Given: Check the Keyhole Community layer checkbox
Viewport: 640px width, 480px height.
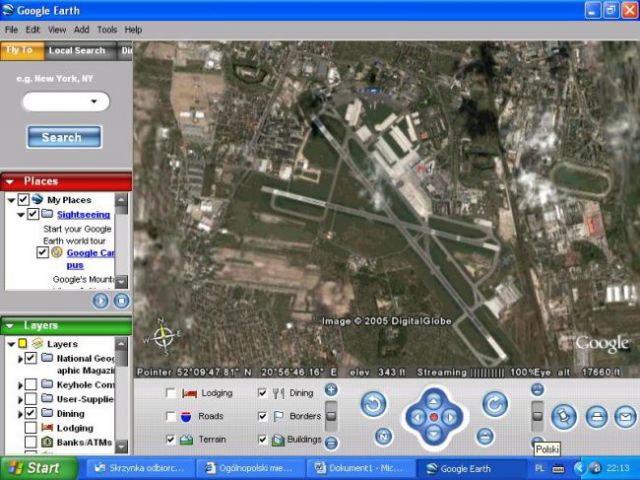Looking at the screenshot, I should click(x=31, y=384).
